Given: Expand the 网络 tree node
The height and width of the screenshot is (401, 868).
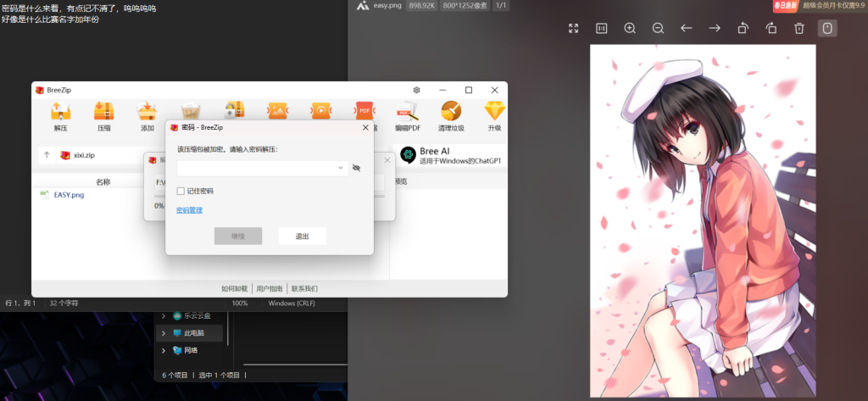Looking at the screenshot, I should [163, 351].
